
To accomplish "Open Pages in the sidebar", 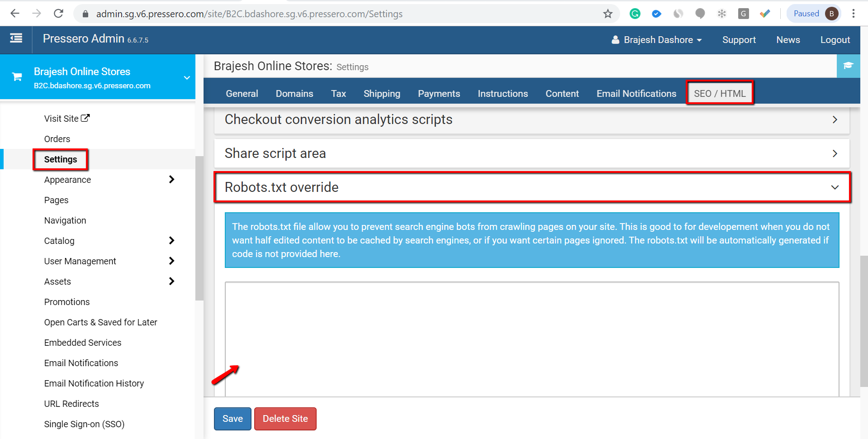I will (56, 200).
